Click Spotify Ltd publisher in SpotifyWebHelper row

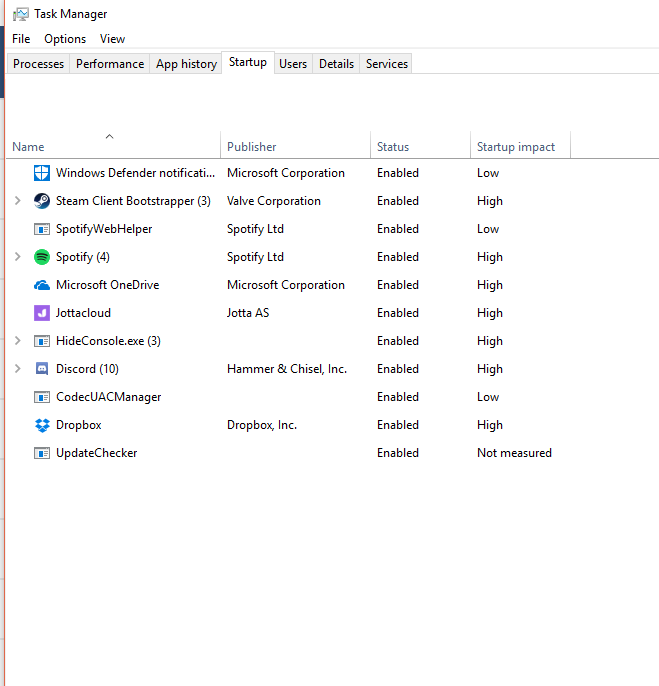pyautogui.click(x=255, y=229)
